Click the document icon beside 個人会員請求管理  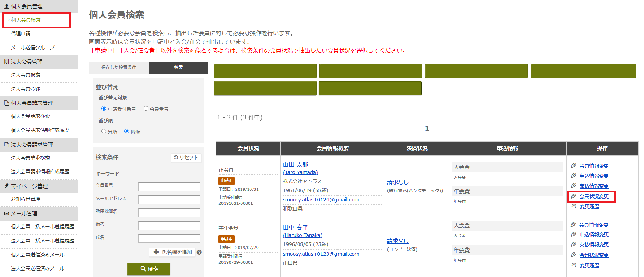[x=6, y=103]
